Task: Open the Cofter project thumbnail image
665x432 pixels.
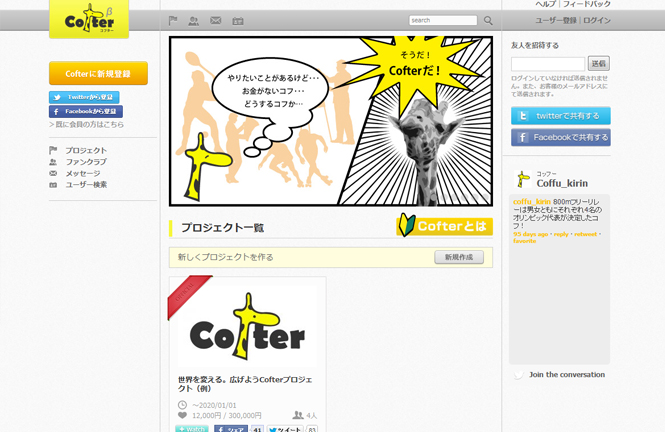Action: click(247, 326)
